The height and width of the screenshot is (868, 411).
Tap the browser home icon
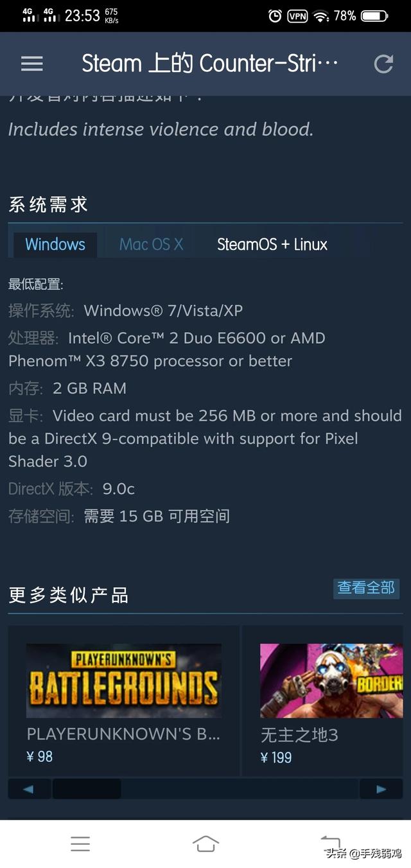coord(205,844)
